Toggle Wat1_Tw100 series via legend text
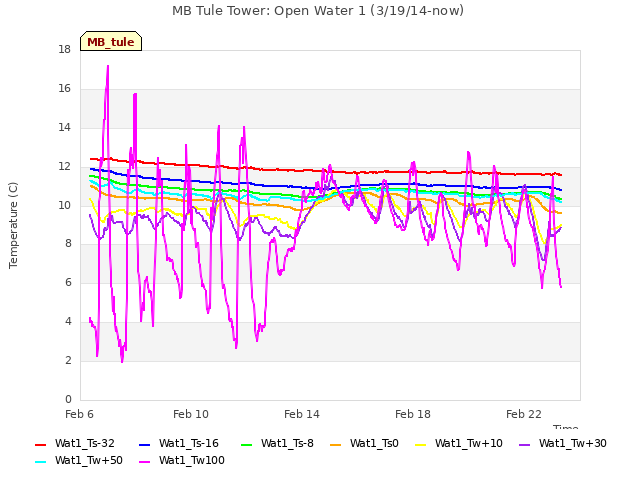This screenshot has height=480, width=640. coord(192,461)
